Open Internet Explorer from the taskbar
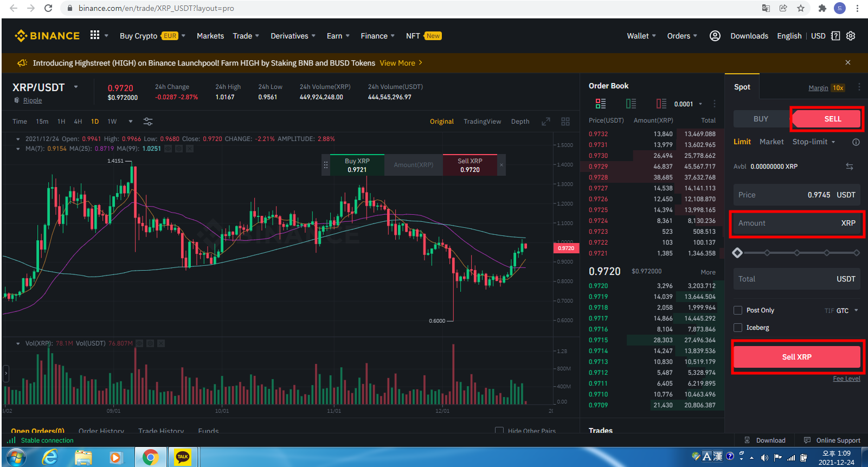The image size is (868, 467). click(50, 457)
